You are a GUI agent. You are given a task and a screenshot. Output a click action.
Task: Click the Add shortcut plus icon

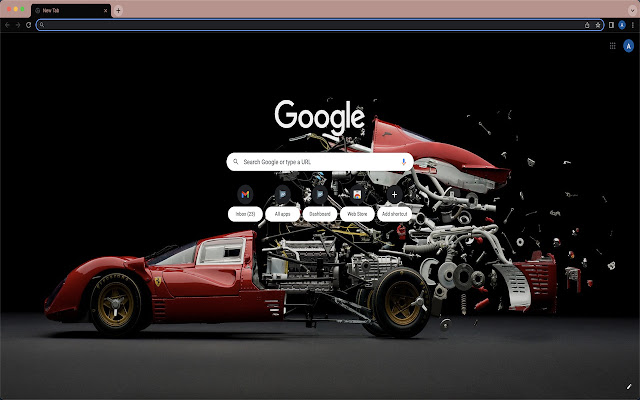[394, 194]
